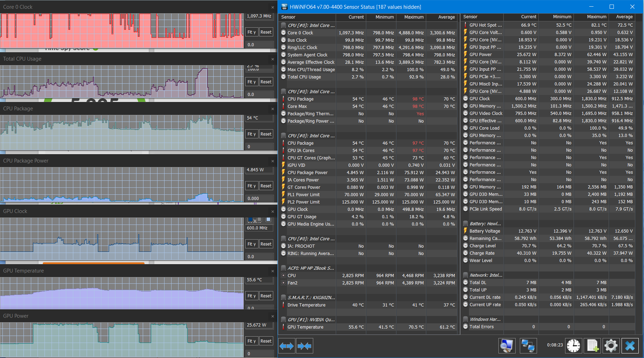
Task: Click the icon beside Core 0 Clock row
Action: tap(283, 33)
